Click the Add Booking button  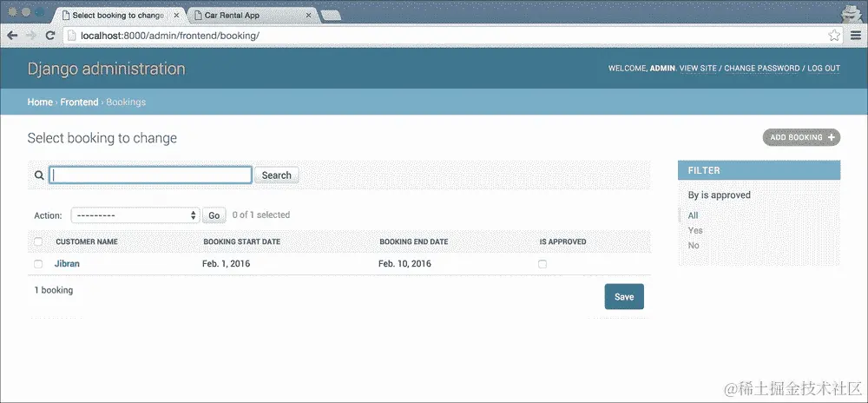pos(801,137)
